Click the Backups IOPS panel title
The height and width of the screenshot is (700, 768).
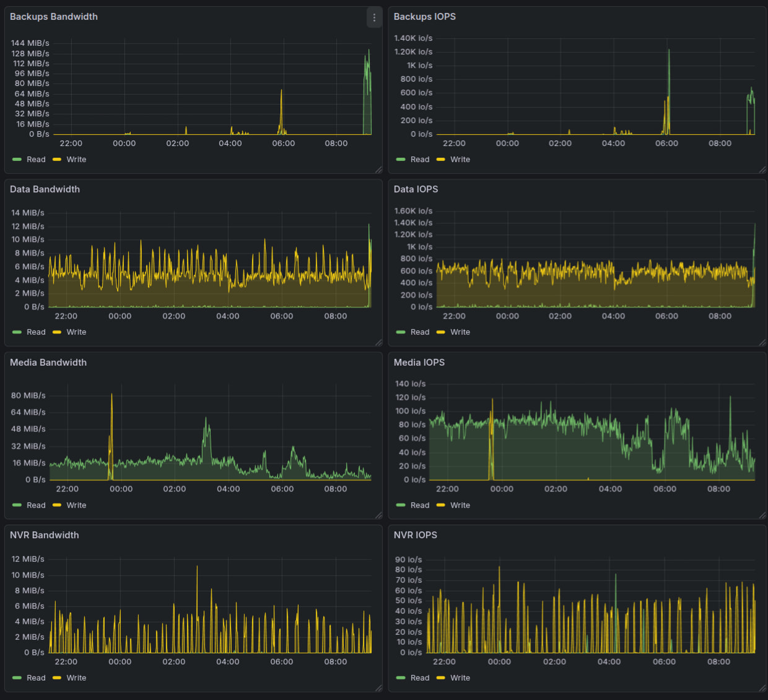point(425,17)
